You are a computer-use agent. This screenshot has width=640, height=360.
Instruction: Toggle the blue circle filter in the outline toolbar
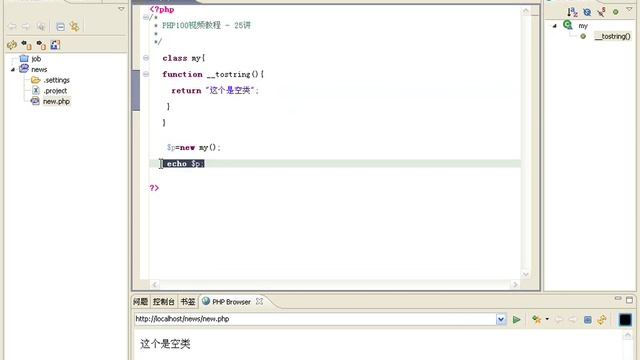click(x=587, y=12)
